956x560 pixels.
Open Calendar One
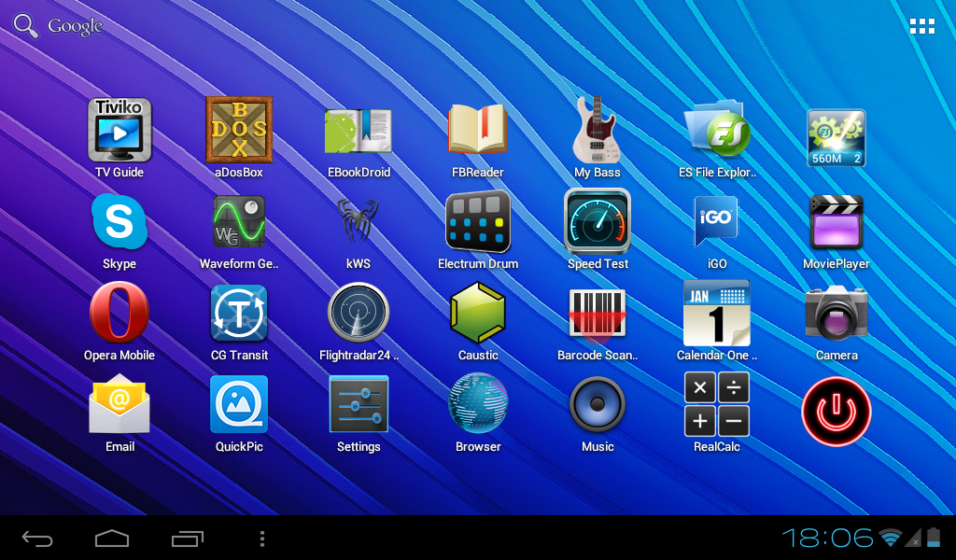click(x=717, y=314)
